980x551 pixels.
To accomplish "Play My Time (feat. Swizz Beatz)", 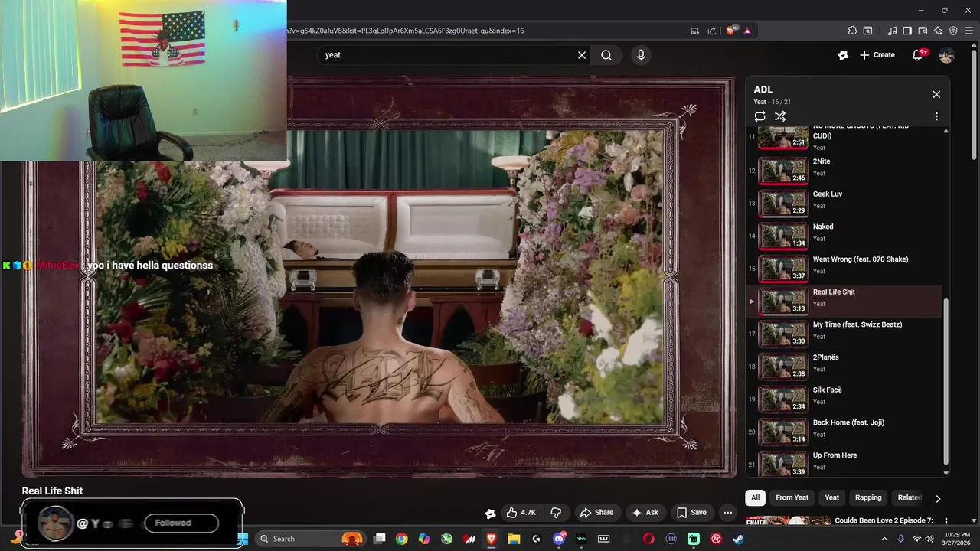I will pos(844,334).
